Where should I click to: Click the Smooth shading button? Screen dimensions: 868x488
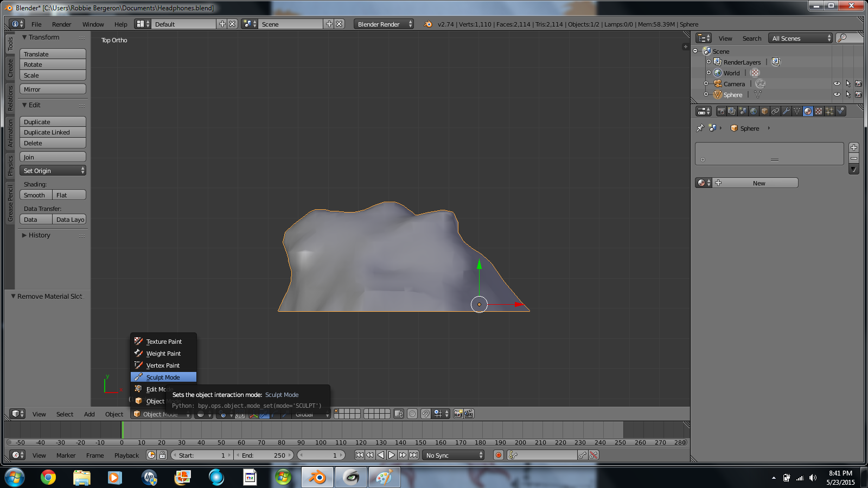pyautogui.click(x=36, y=195)
